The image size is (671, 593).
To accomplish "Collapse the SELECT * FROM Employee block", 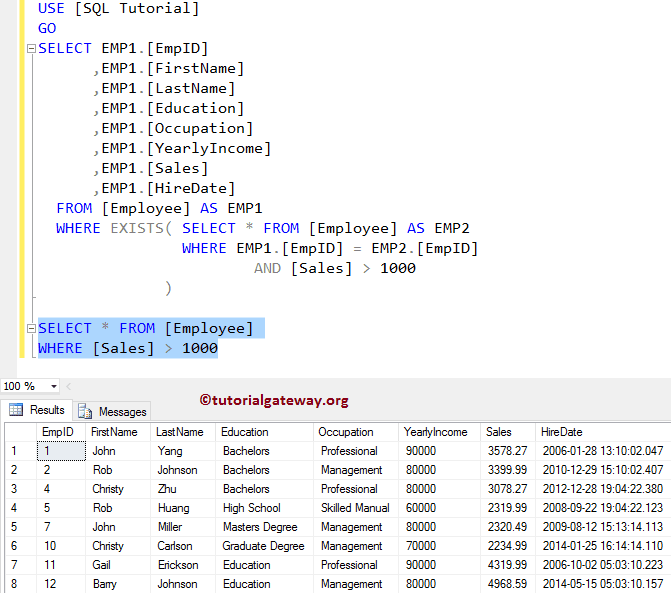I will (31, 329).
